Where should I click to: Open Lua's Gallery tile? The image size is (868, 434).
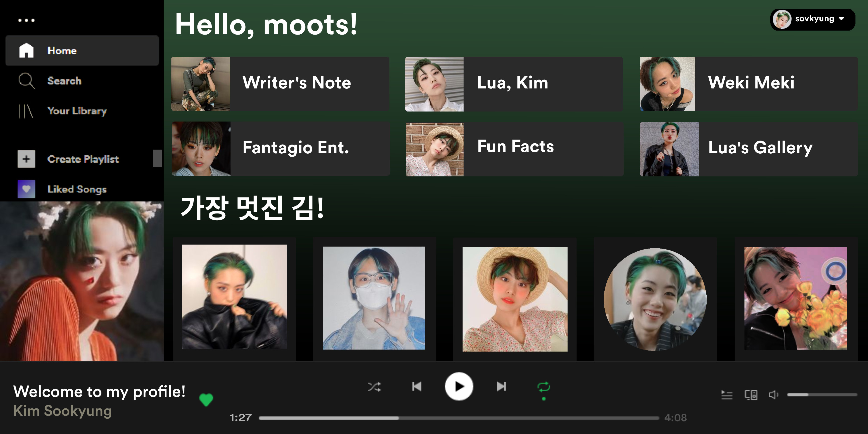click(749, 149)
